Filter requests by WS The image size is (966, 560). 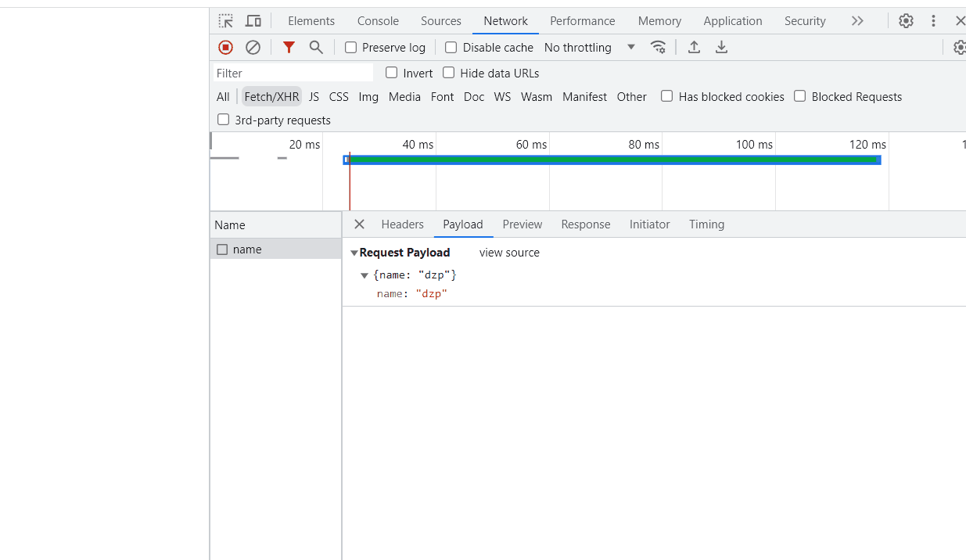[502, 97]
